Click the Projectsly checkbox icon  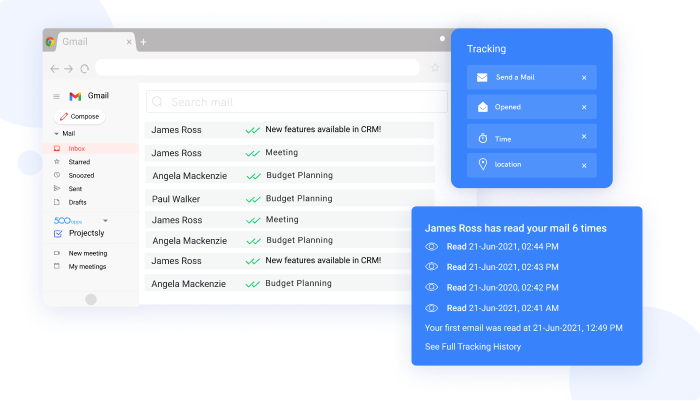pyautogui.click(x=58, y=234)
